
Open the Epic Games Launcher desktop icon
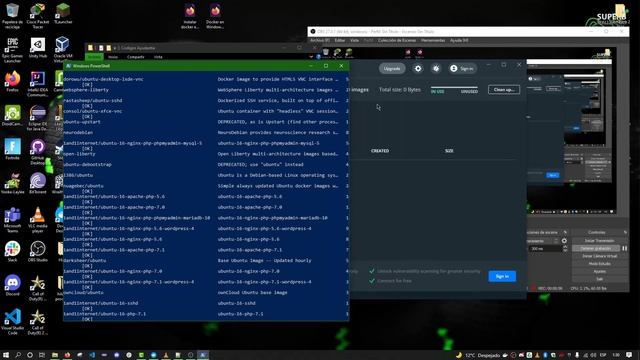tap(12, 50)
